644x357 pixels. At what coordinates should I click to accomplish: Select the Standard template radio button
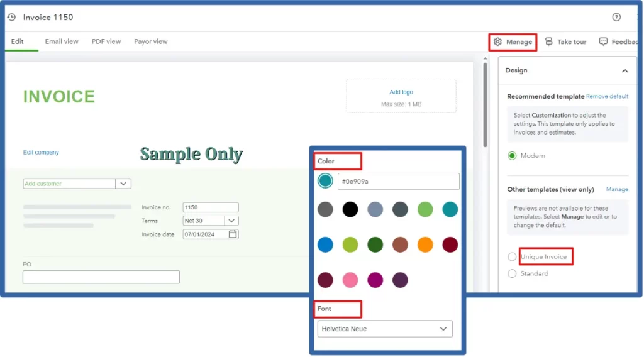point(512,273)
